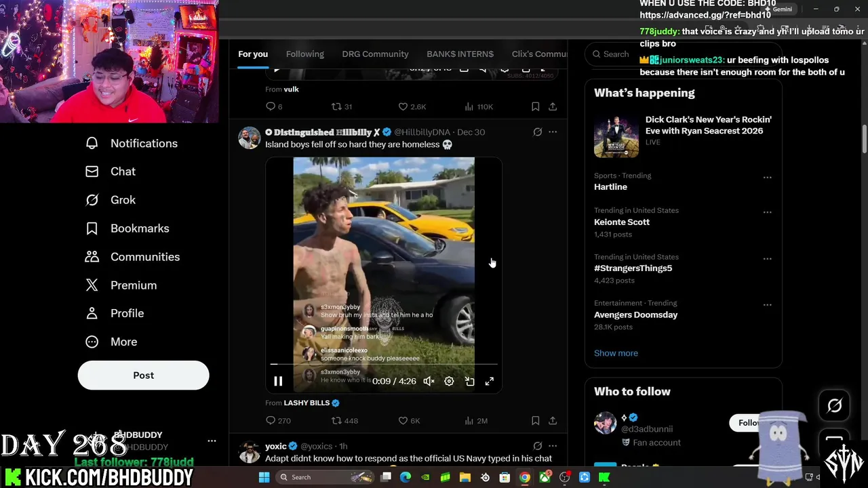Bookmark the vulk video post
This screenshot has width=868, height=488.
(x=535, y=106)
